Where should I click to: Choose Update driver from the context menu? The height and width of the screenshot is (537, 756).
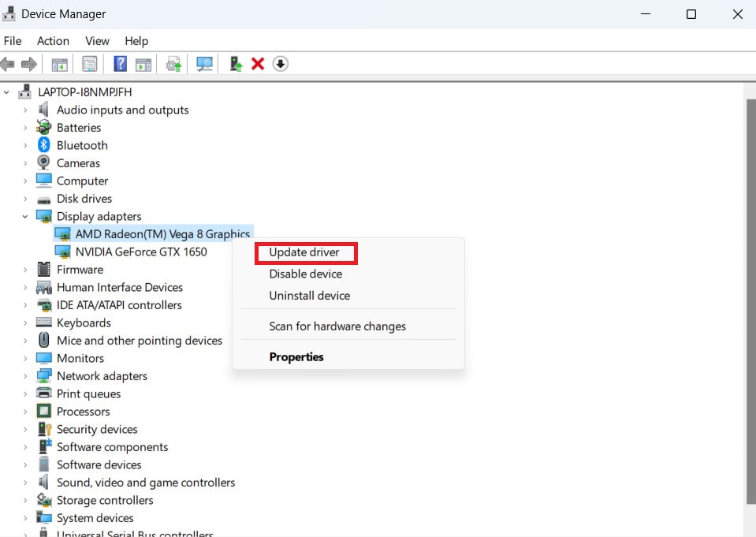click(x=305, y=252)
